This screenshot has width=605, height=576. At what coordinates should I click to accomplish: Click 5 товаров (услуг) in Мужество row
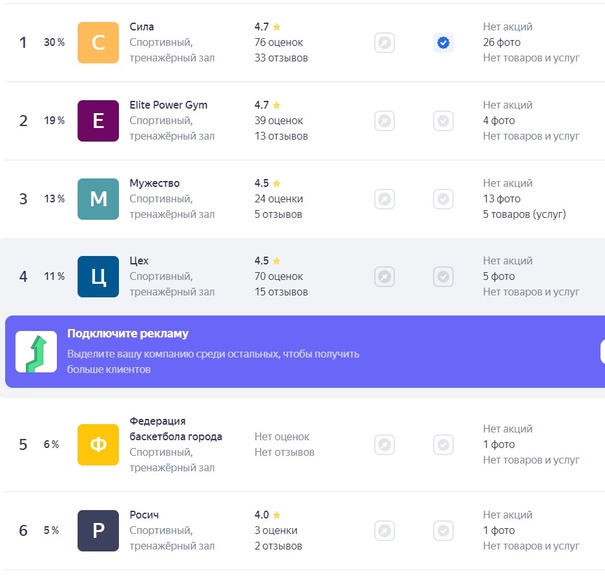pos(524,214)
